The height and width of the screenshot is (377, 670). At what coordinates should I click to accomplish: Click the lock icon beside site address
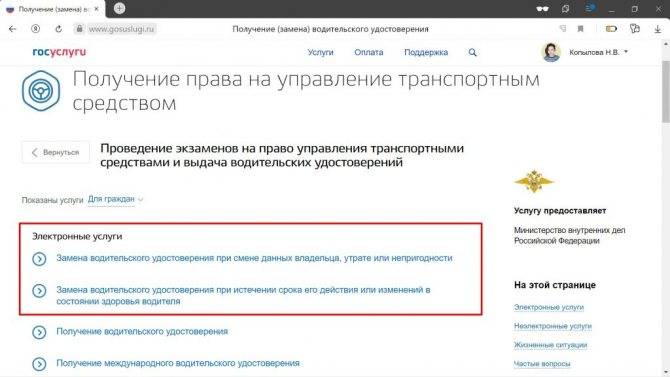point(79,29)
